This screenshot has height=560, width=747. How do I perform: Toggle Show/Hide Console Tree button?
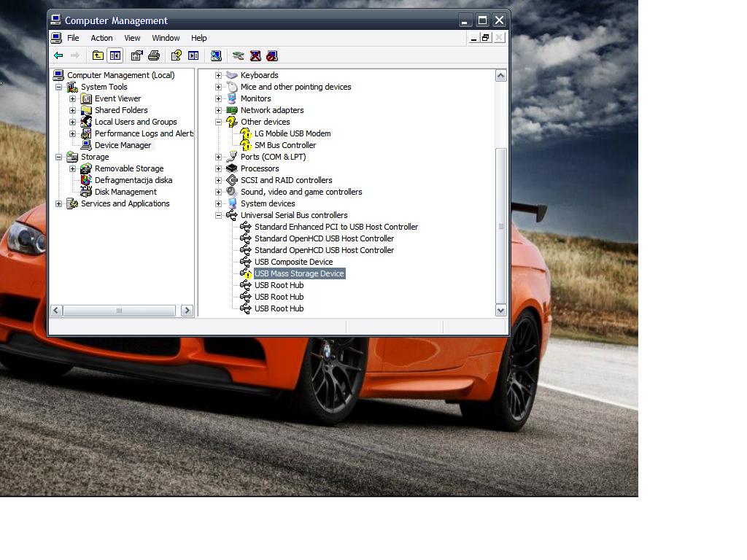click(115, 55)
